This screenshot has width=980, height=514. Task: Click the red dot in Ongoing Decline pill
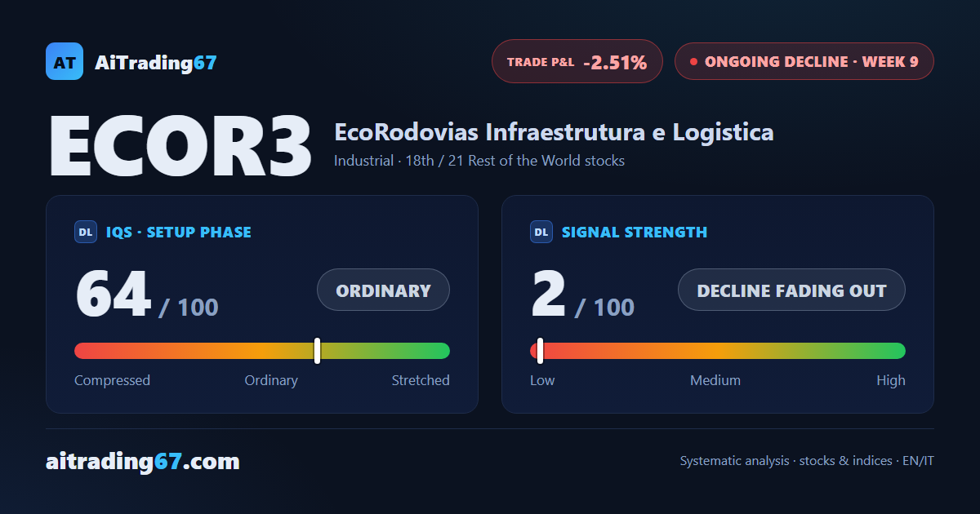click(x=693, y=61)
